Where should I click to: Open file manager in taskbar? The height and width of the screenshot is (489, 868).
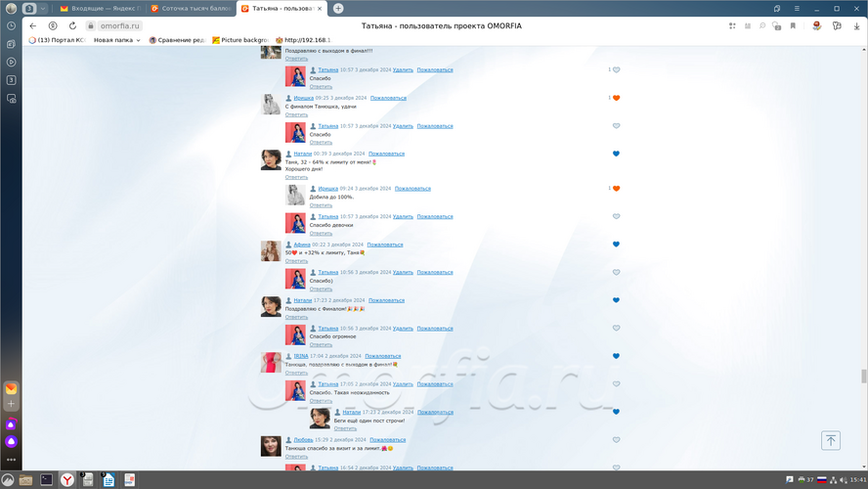point(26,479)
